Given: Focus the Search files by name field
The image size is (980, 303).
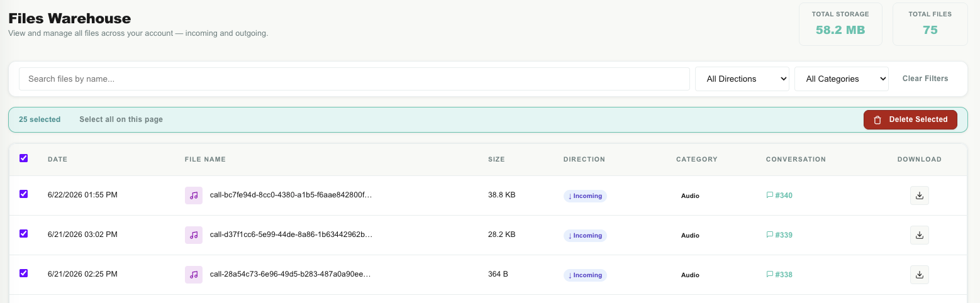Looking at the screenshot, I should [354, 79].
